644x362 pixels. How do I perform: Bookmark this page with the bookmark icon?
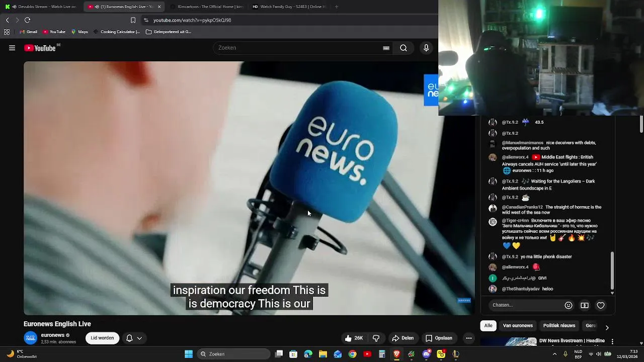(133, 20)
